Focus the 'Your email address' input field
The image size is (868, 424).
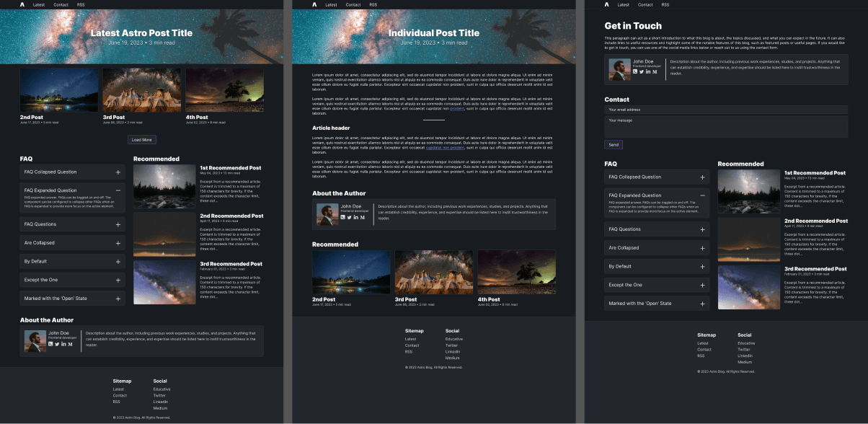click(x=726, y=110)
